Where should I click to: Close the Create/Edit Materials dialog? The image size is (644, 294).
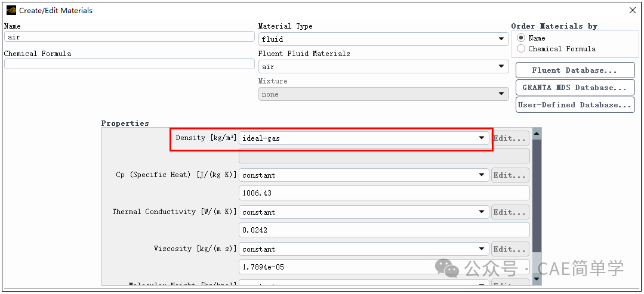[x=633, y=10]
